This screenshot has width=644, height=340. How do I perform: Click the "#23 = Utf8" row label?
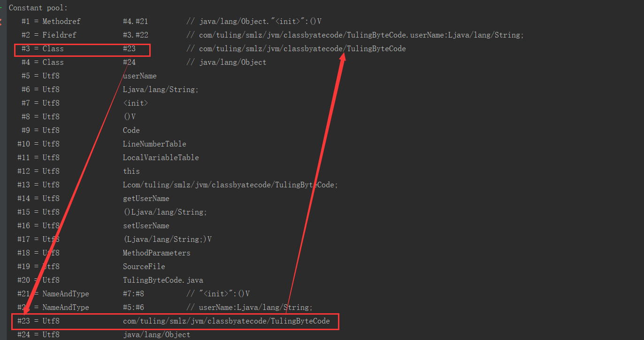coord(38,321)
